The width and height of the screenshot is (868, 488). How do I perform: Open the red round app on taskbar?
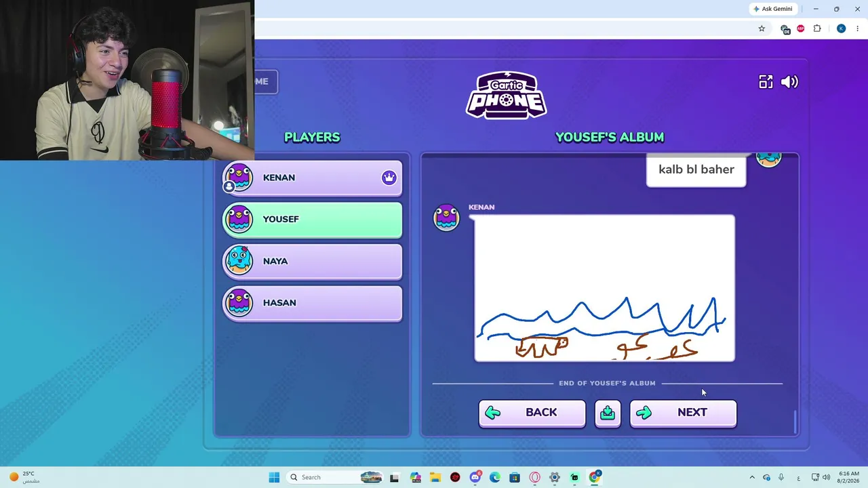pos(455,477)
